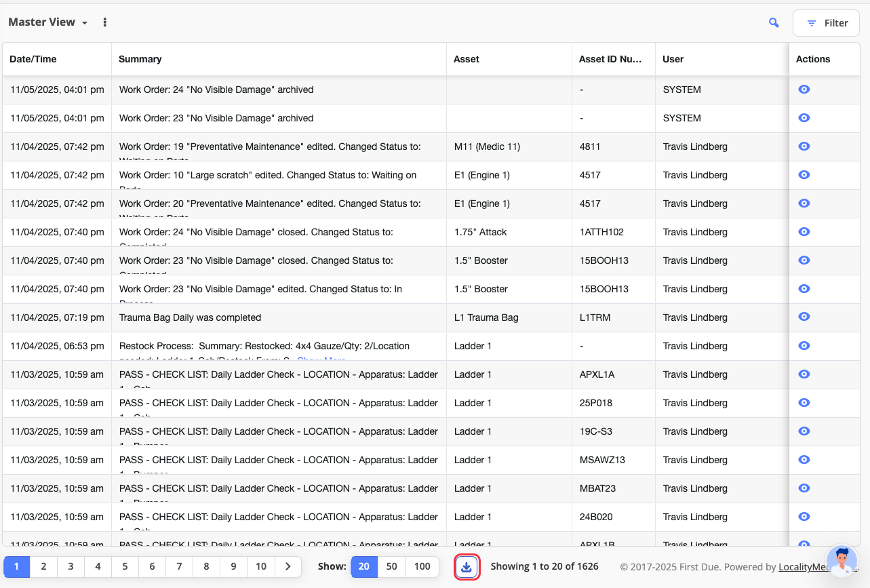
Task: Show 20 entries per page
Action: tap(364, 566)
